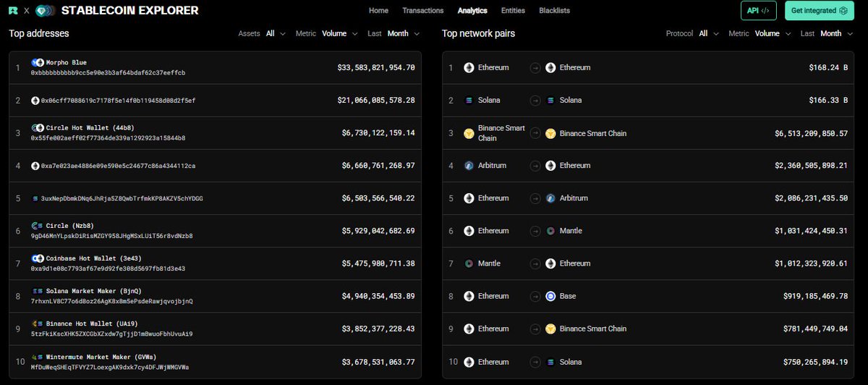Click the Top network pairs heading
This screenshot has height=385, width=868.
click(x=478, y=33)
